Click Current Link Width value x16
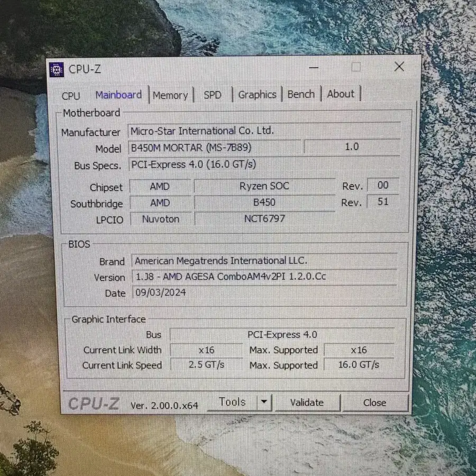 point(206,350)
